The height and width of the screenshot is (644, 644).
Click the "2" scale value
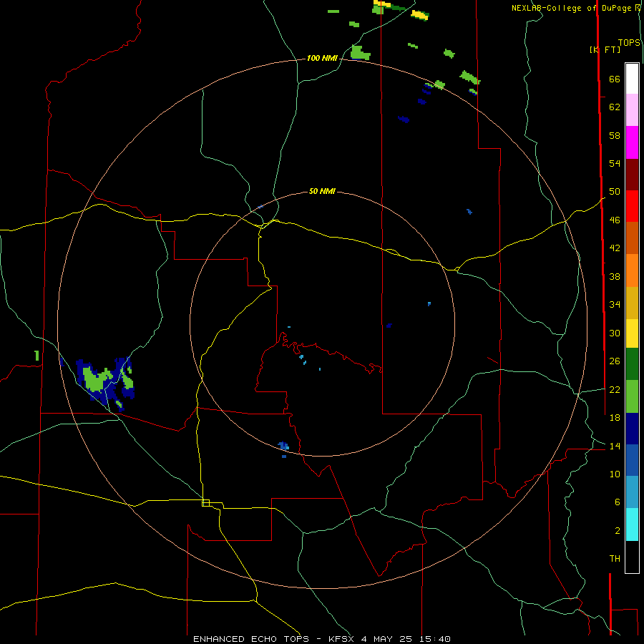pyautogui.click(x=617, y=531)
